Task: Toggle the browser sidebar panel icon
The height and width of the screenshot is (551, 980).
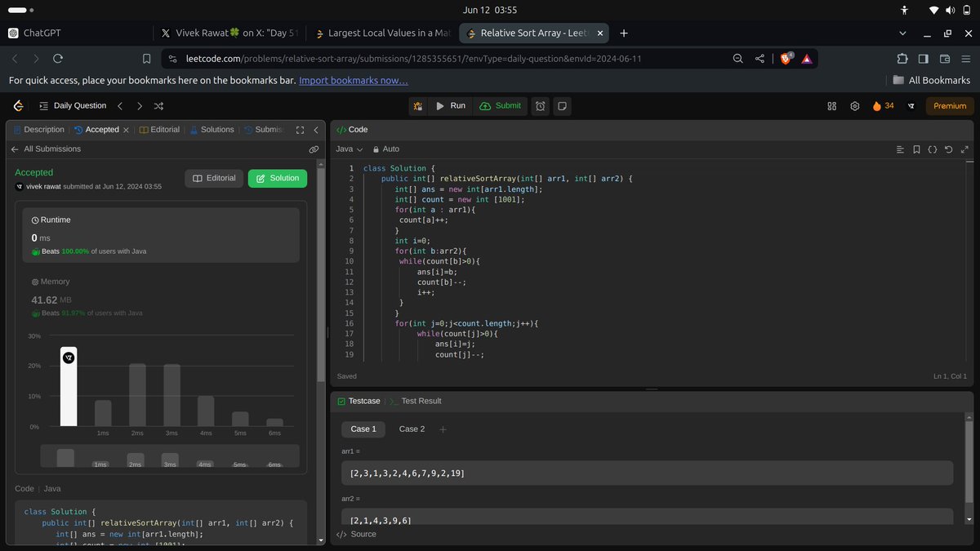Action: [924, 59]
